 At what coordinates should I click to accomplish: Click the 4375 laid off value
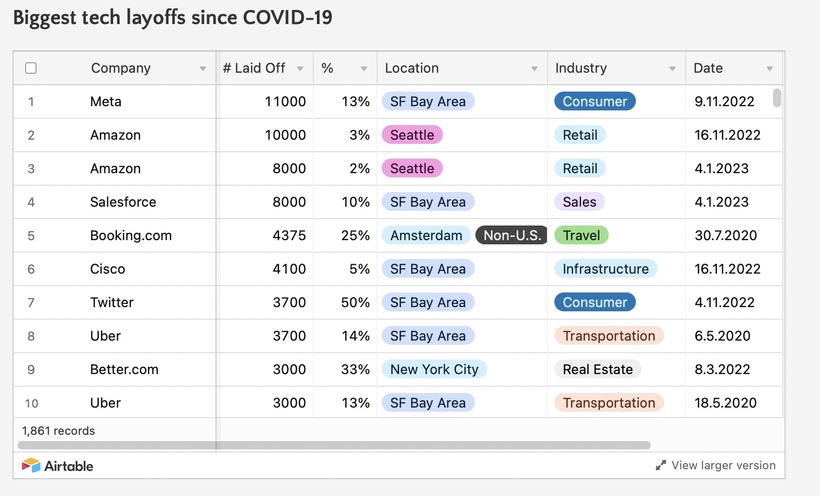coord(289,235)
